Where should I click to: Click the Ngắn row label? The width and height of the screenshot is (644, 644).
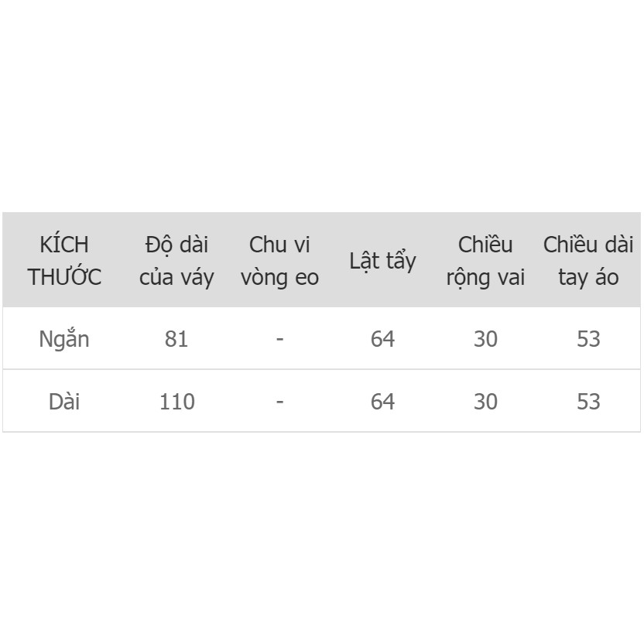pos(64,339)
